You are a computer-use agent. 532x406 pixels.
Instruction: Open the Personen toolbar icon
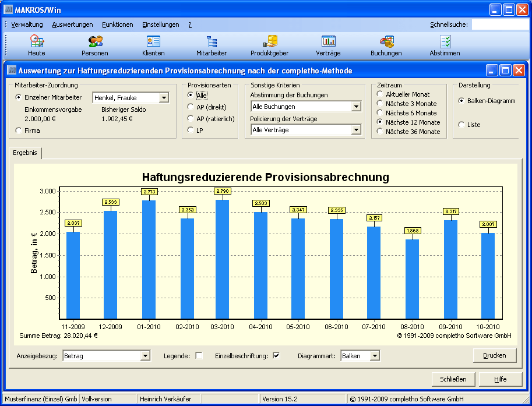click(x=95, y=45)
